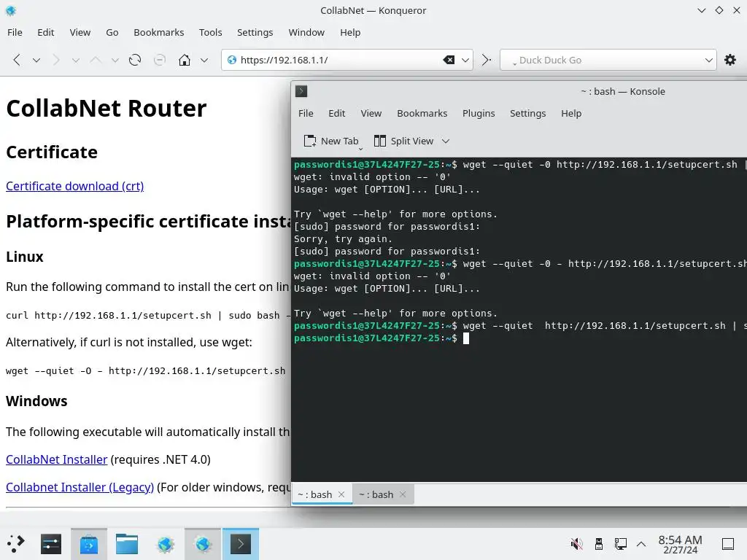Click the Collabnet Installer (Legacy) link
This screenshot has height=560, width=747.
click(80, 487)
